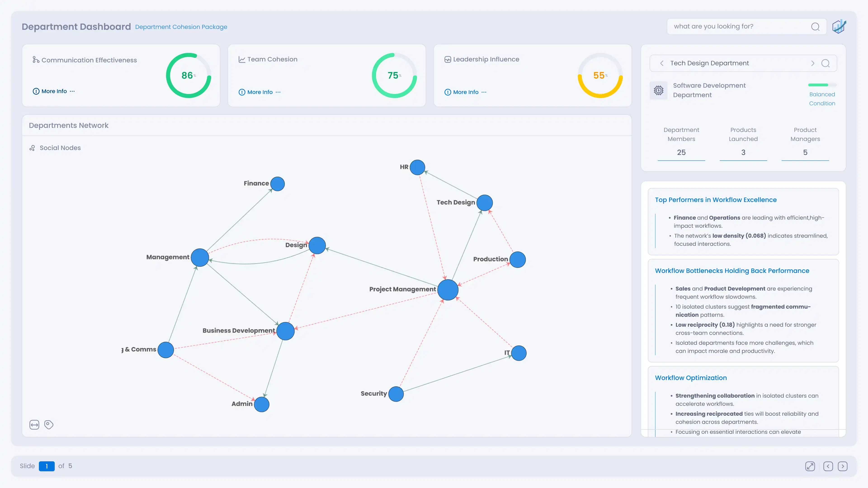Click the info icon under Leadership Influence
Screen dimensions: 868x488
point(448,92)
